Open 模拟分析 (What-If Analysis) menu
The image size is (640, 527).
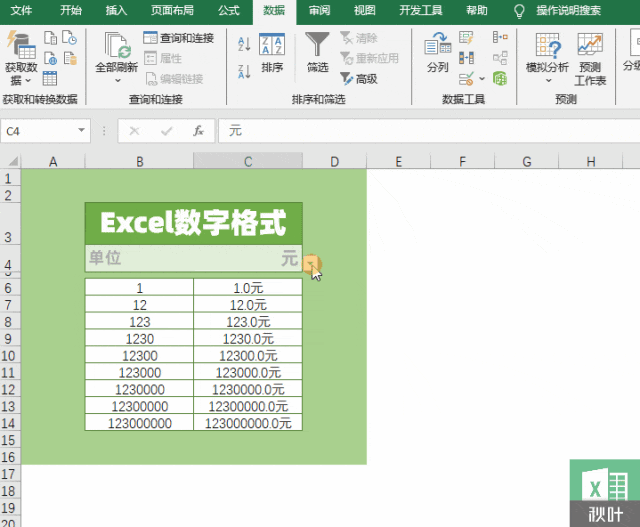point(547,58)
